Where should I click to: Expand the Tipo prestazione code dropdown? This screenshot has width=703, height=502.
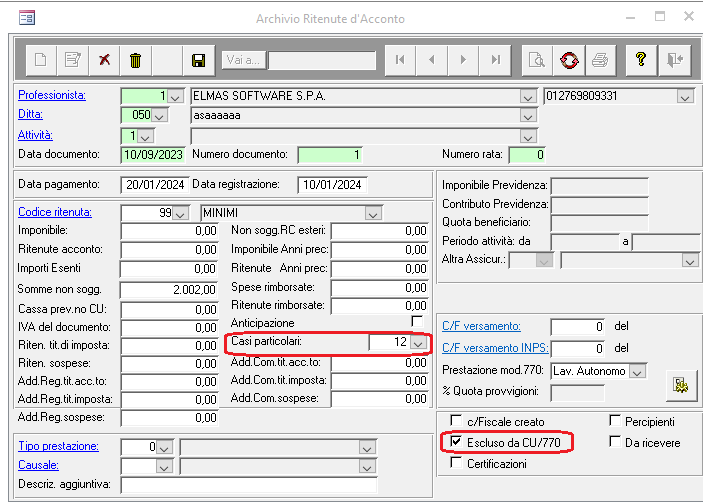(x=165, y=448)
